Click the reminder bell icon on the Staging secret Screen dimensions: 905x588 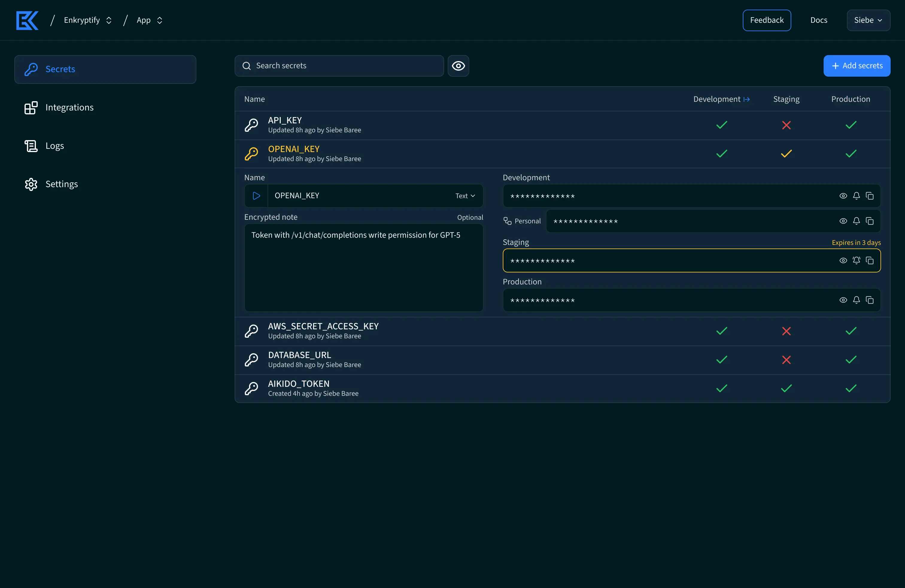857,260
